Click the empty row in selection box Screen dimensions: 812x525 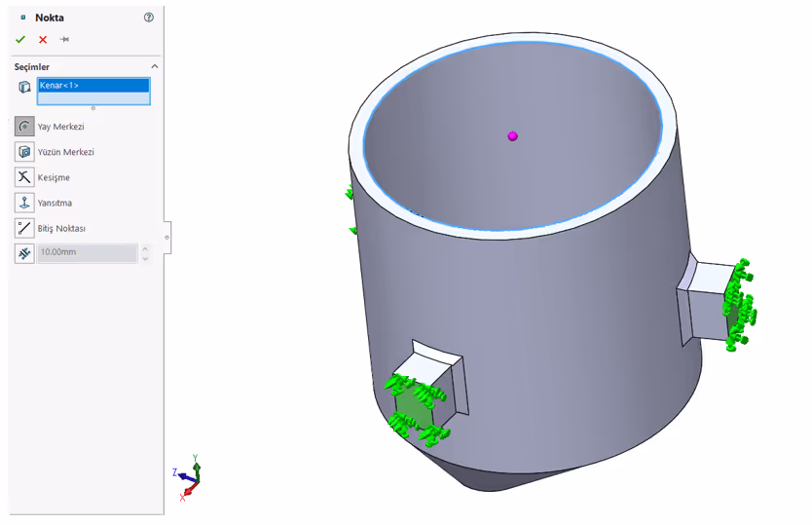click(x=93, y=98)
